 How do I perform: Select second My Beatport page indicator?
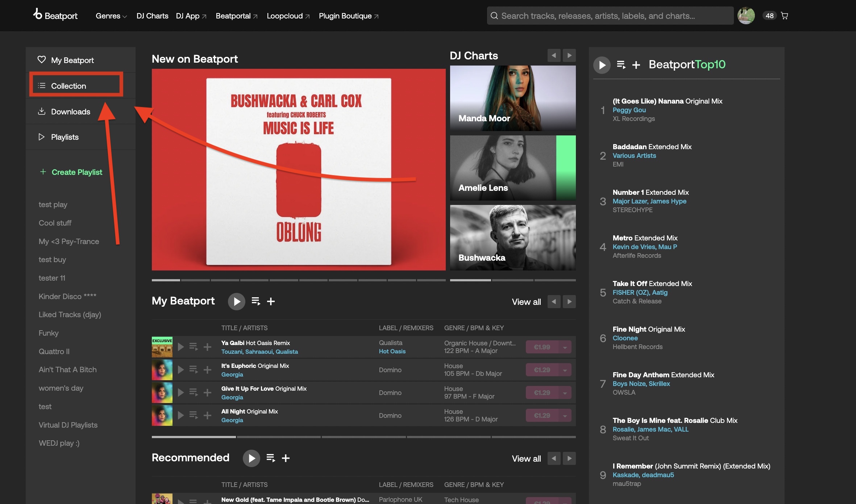click(279, 437)
